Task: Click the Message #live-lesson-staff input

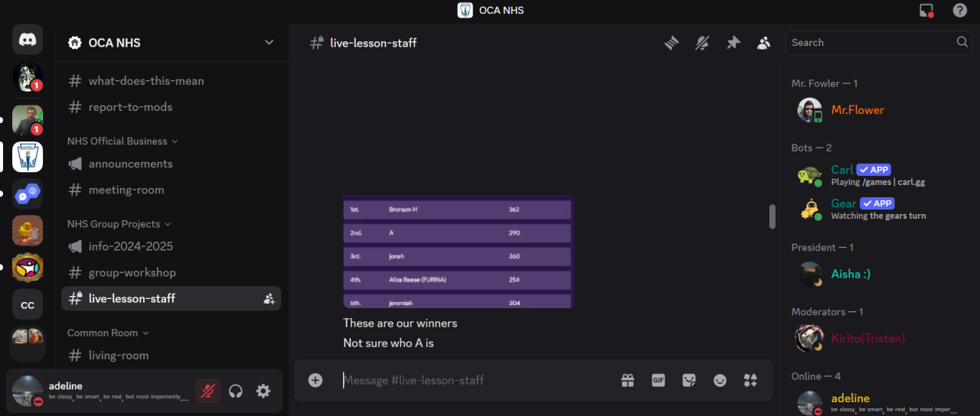Action: [x=475, y=380]
